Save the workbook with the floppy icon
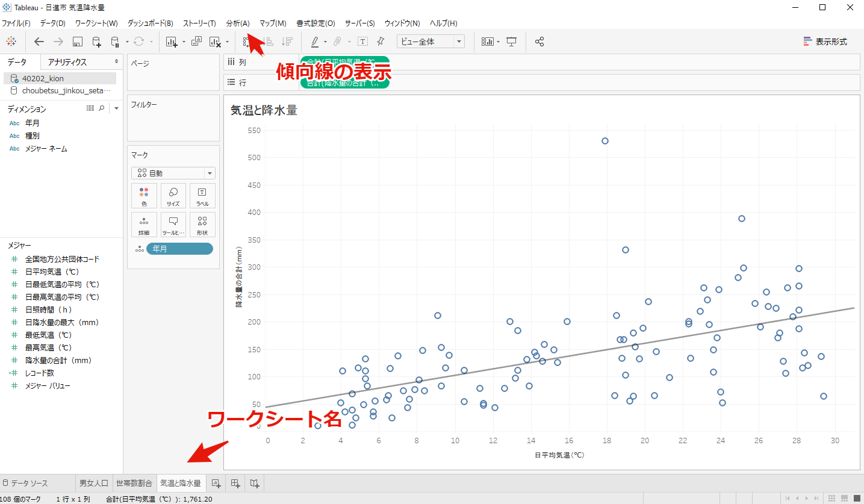The height and width of the screenshot is (504, 864). [x=78, y=42]
